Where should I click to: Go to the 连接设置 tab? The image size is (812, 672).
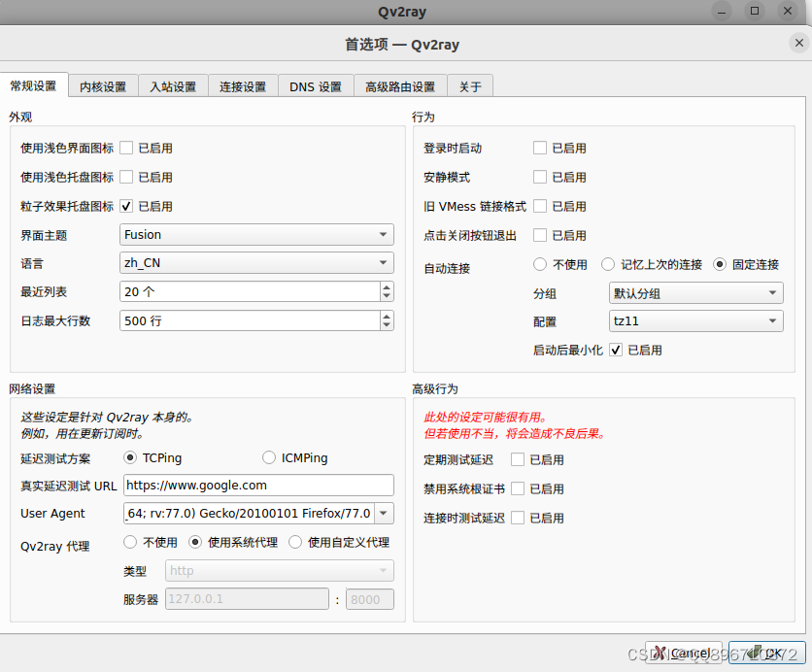[243, 86]
